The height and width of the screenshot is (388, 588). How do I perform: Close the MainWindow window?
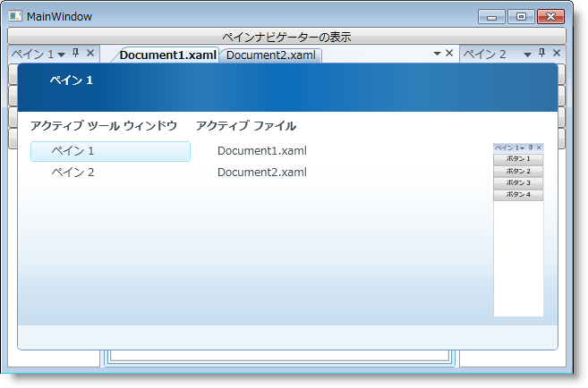(x=550, y=17)
